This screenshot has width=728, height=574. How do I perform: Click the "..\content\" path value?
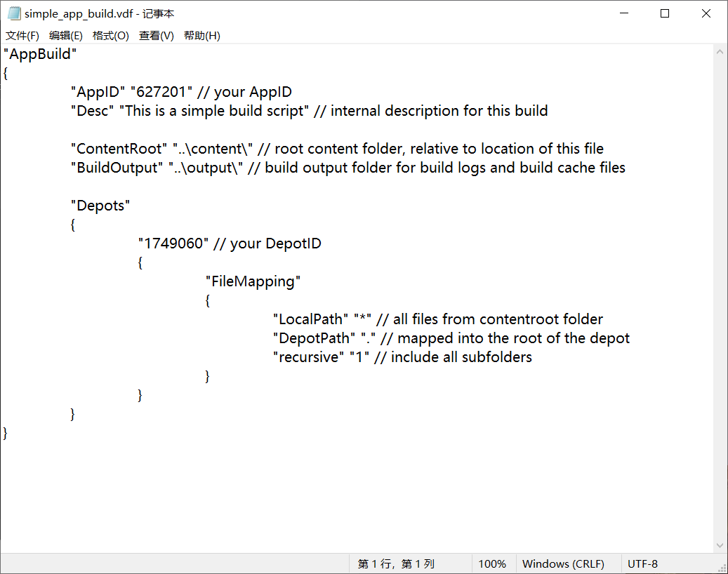213,149
